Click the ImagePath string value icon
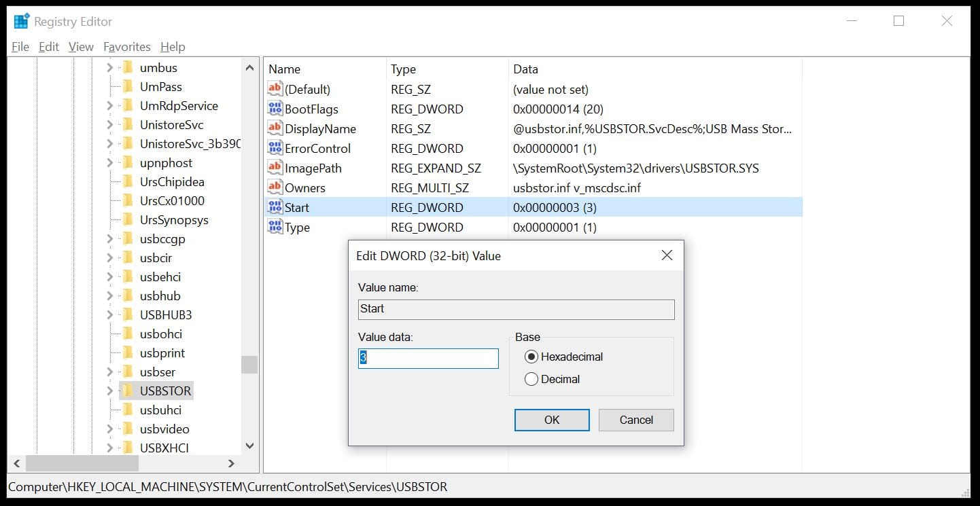Image resolution: width=980 pixels, height=506 pixels. 275,168
